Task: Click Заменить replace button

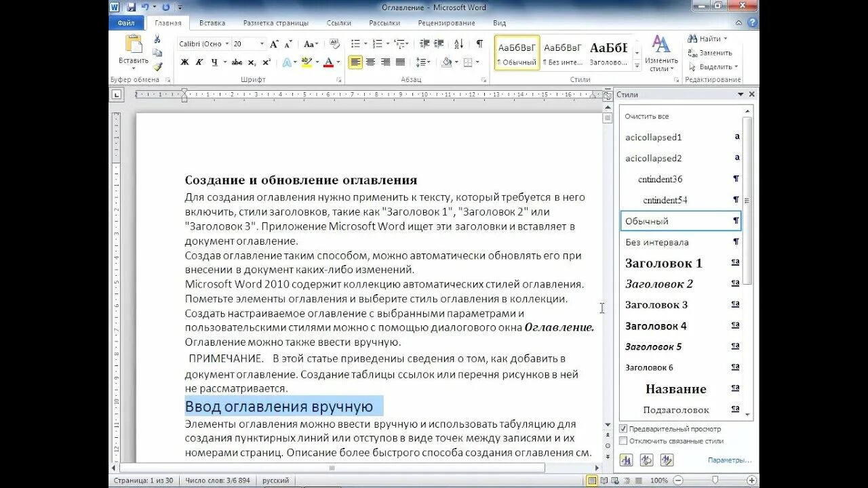Action: (710, 53)
